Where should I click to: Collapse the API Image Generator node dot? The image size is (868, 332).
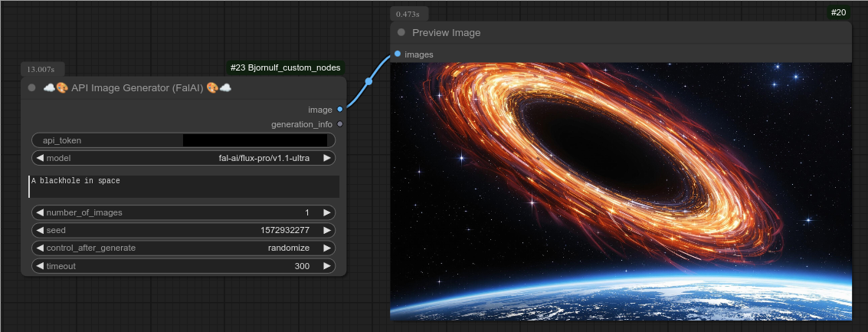(31, 88)
